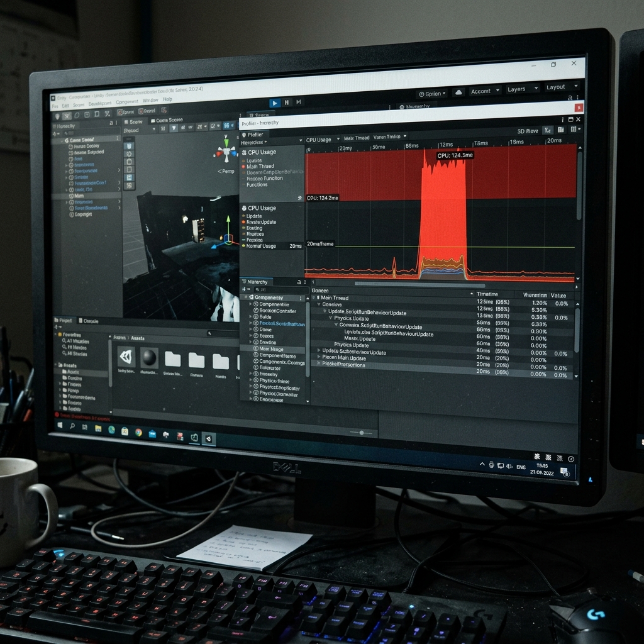Open the Layout dropdown
644x644 pixels.
click(562, 87)
